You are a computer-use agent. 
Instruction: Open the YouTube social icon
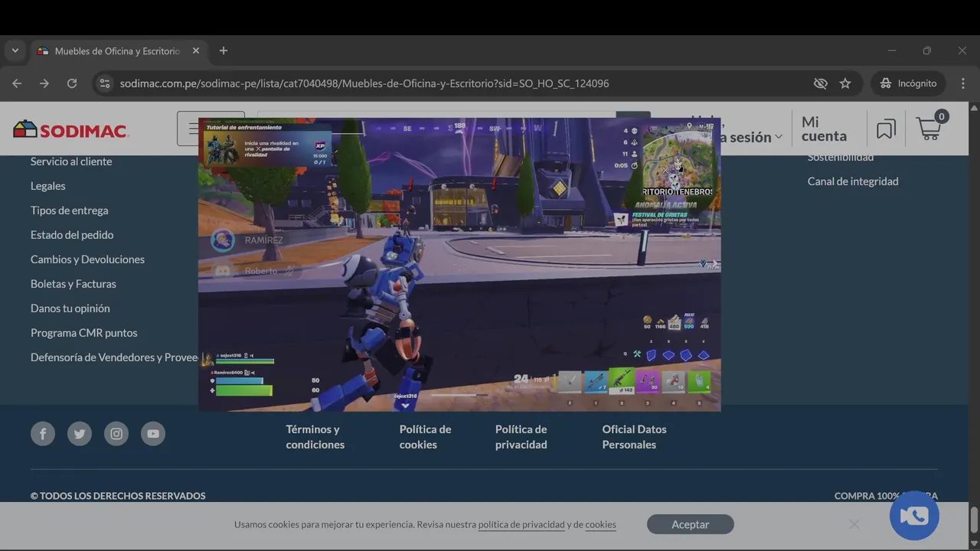click(x=153, y=434)
